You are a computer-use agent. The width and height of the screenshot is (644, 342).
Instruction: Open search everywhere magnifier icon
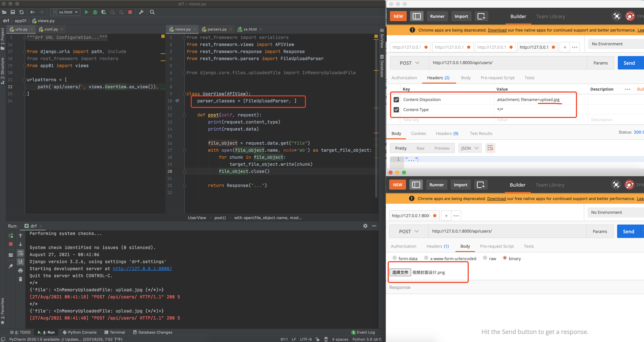pyautogui.click(x=152, y=12)
